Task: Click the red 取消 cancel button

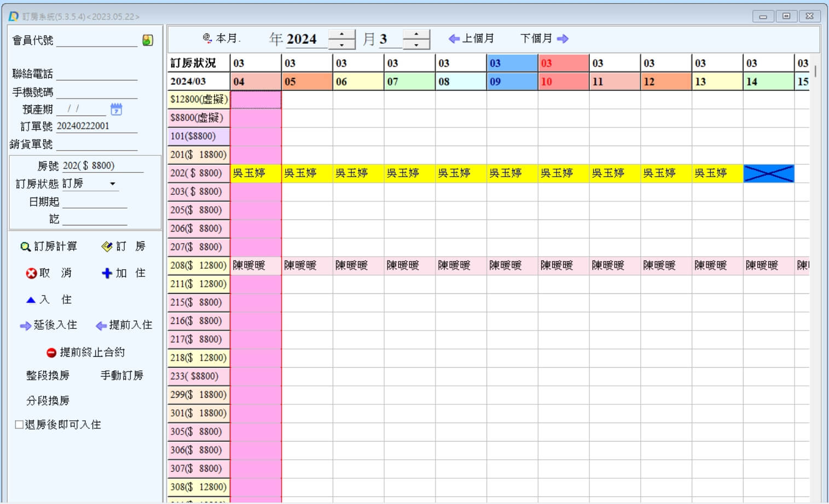Action: (49, 273)
